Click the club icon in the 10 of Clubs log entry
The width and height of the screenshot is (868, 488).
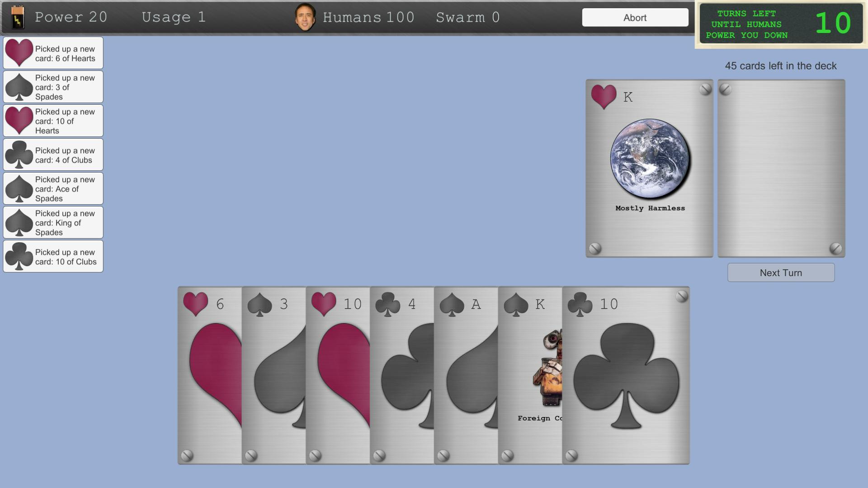tap(19, 256)
